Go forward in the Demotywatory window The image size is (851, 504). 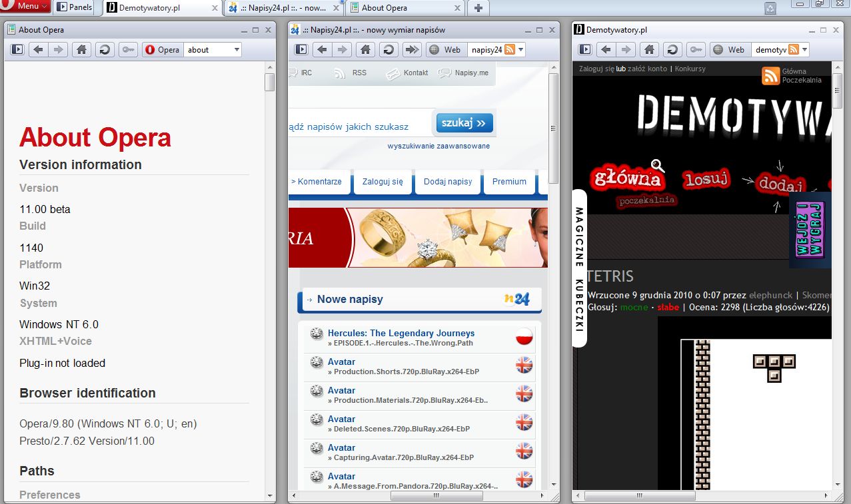coord(626,49)
